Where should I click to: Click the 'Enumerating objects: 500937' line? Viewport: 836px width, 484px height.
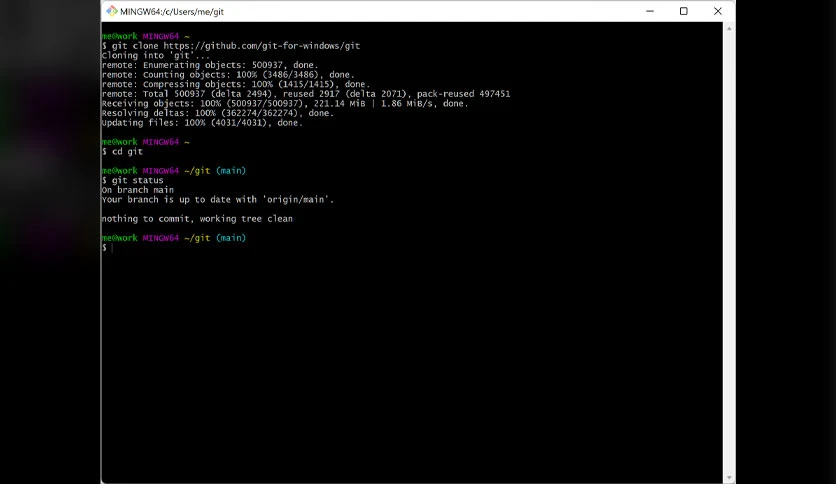point(210,65)
